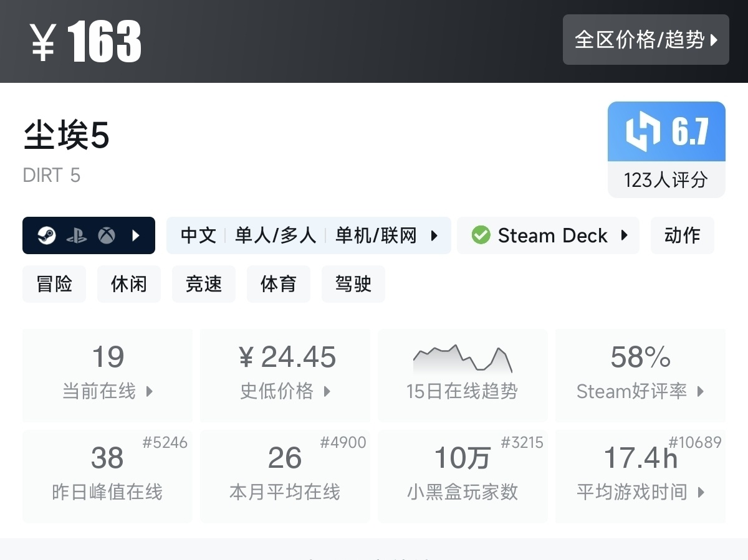Click the ¥163 current price
The height and width of the screenshot is (560, 748).
point(86,41)
